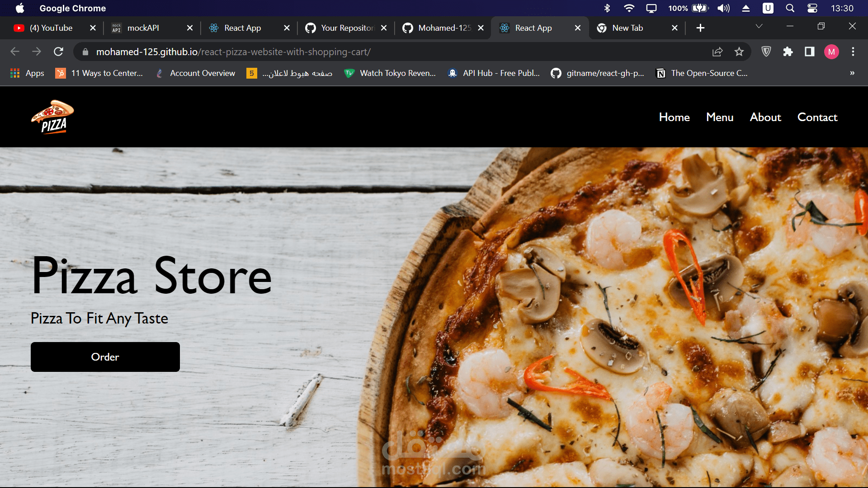This screenshot has width=868, height=488.
Task: Open the U input source menu bar icon
Action: [x=768, y=8]
